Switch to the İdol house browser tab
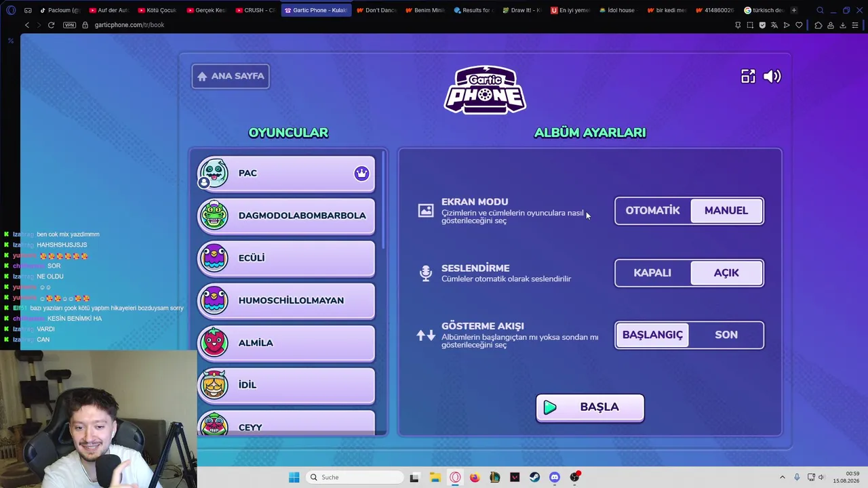Screen dimensions: 868x488 620,10
